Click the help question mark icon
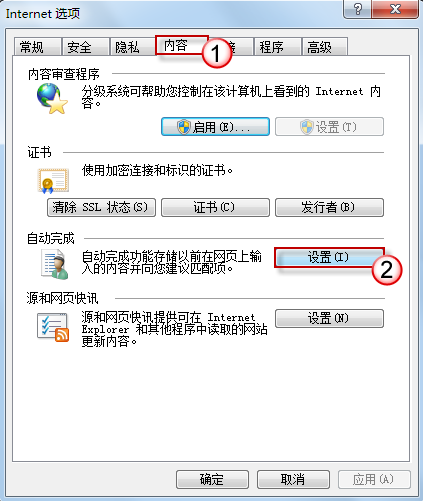 coord(358,9)
